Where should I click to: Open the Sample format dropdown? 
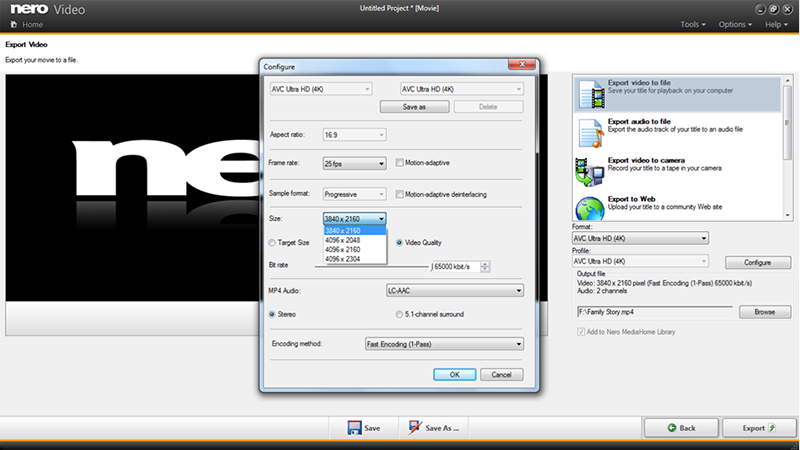tap(354, 194)
